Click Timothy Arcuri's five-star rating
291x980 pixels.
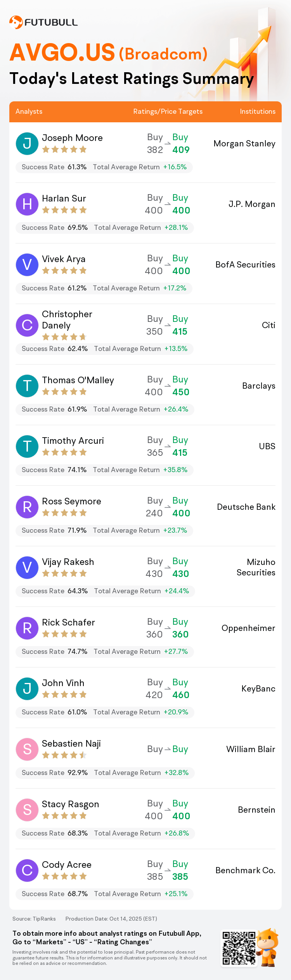64,452
